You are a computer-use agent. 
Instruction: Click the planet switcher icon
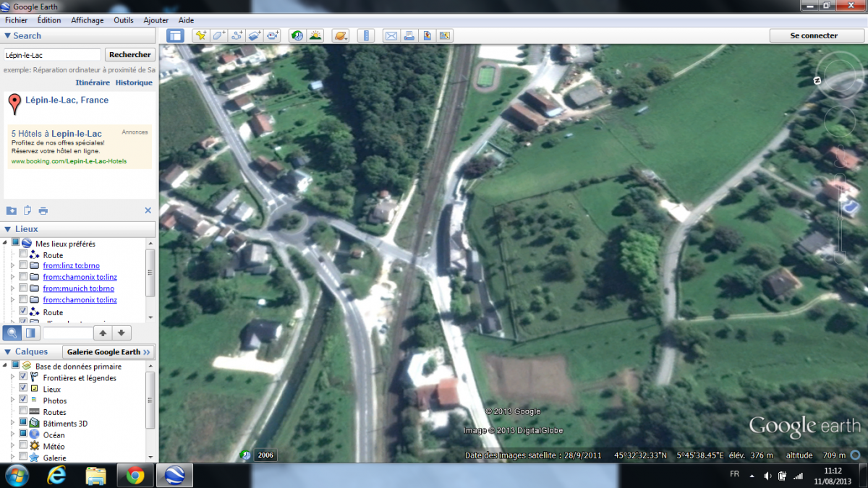pyautogui.click(x=339, y=35)
